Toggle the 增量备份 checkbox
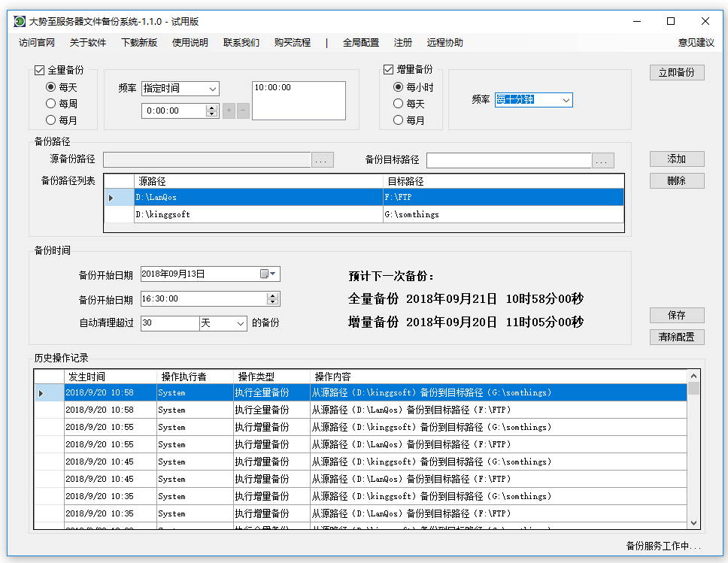Screen dimensions: 728x563 coord(389,70)
